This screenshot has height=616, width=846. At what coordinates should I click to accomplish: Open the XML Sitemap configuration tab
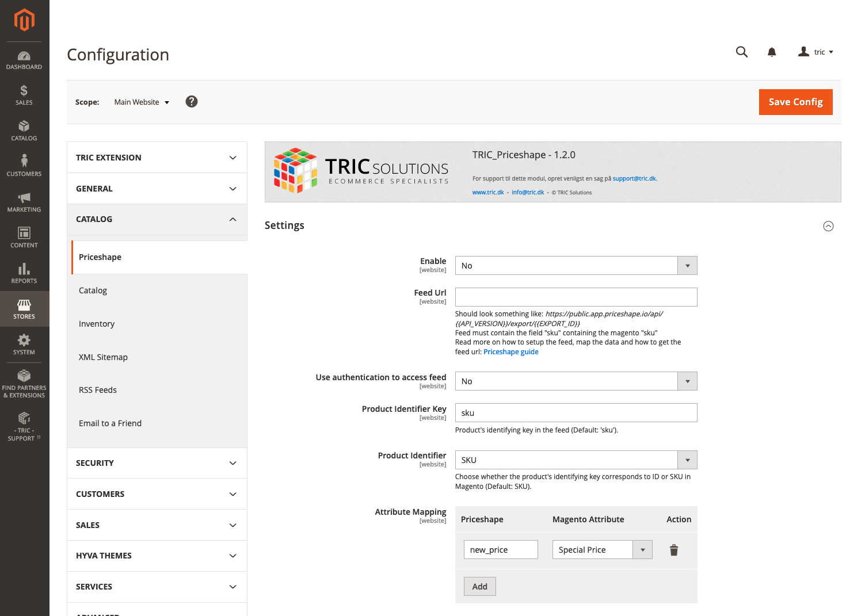(103, 357)
